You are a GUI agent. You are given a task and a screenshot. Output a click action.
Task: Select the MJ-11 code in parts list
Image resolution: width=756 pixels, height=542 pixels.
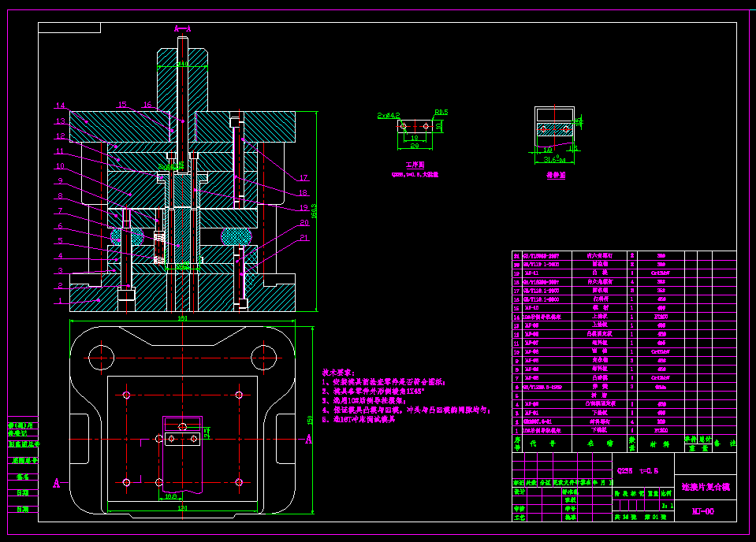532,273
